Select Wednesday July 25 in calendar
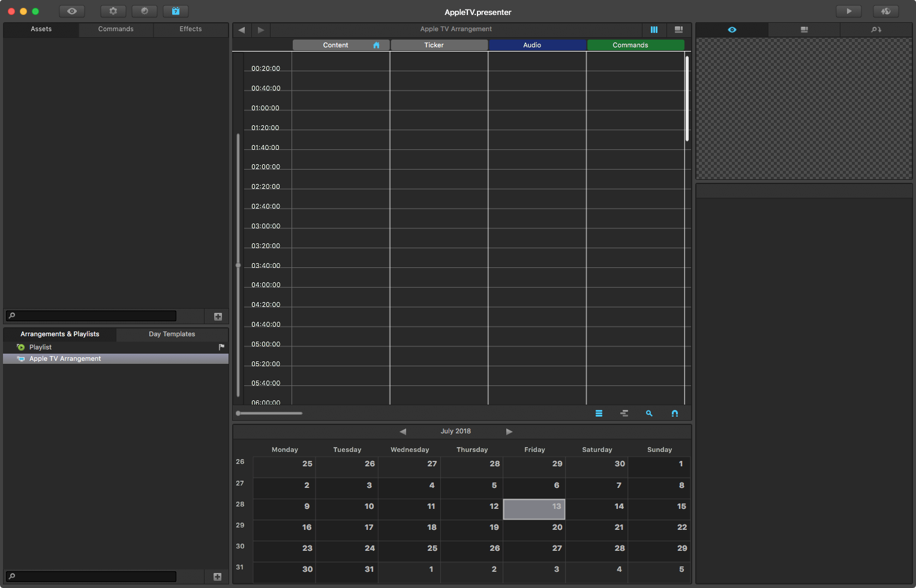Image resolution: width=916 pixels, height=588 pixels. click(x=409, y=551)
